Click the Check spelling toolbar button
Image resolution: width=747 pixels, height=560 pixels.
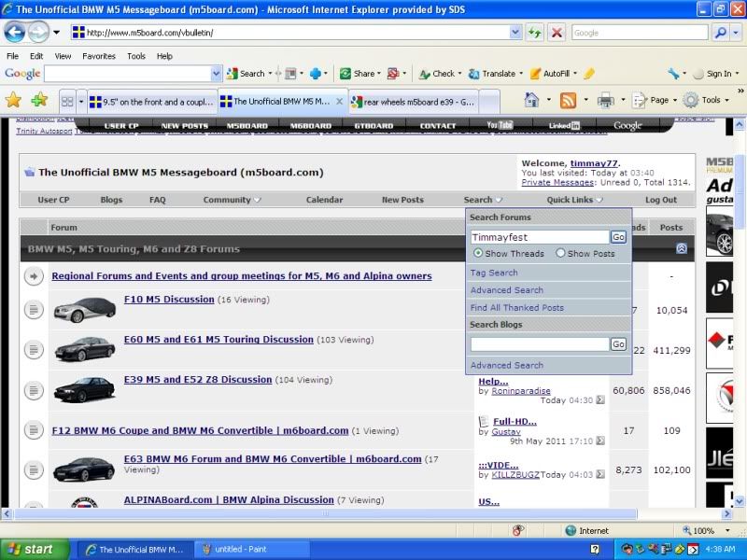coord(437,74)
